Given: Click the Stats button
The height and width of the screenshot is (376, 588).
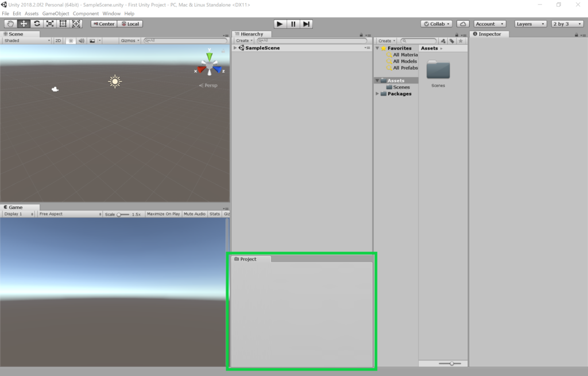Looking at the screenshot, I should pos(215,214).
